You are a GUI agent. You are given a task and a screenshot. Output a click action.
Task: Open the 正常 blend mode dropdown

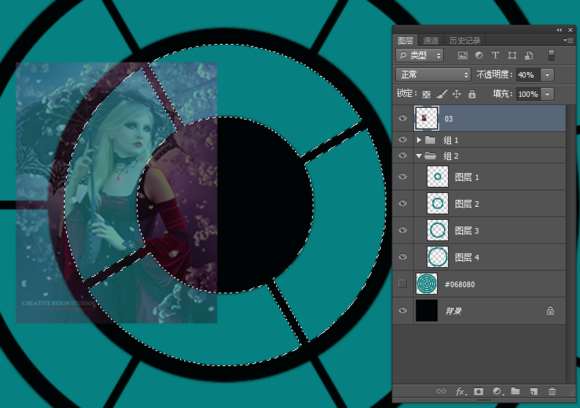click(x=434, y=75)
